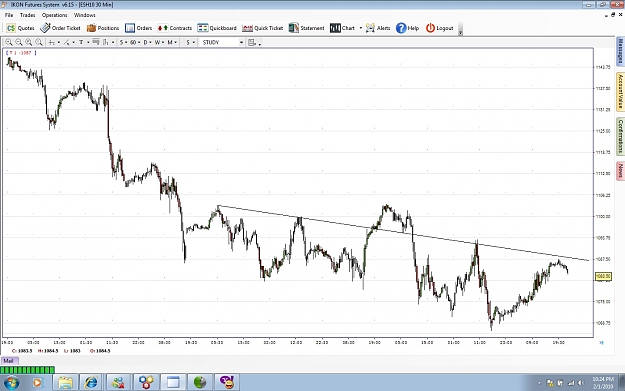Open Internet Explorer from the taskbar

(x=92, y=383)
